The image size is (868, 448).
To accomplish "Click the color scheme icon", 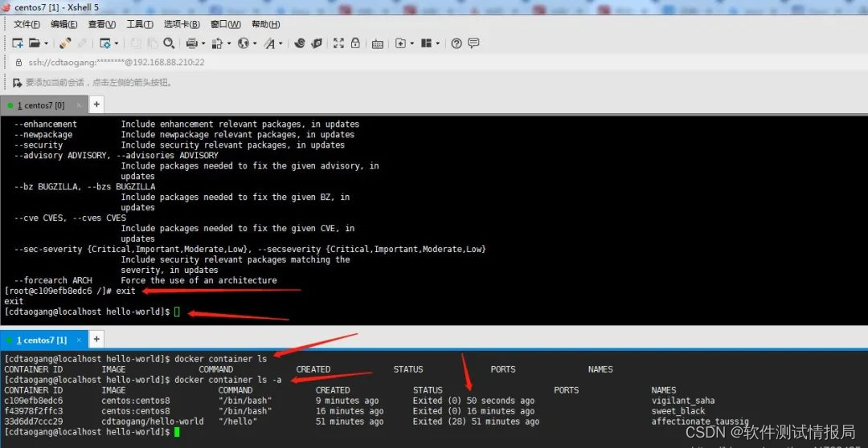I will 218,43.
